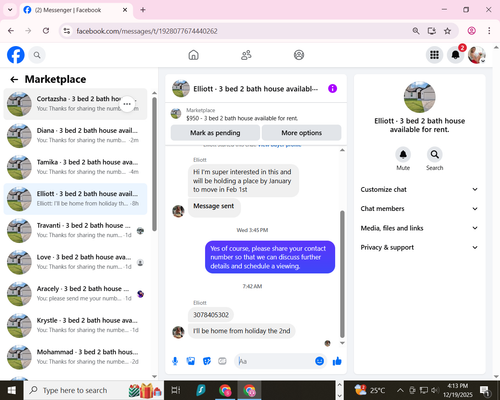Image resolution: width=500 pixels, height=400 pixels.
Task: Choose a sticker icon in composer
Action: coord(207,361)
